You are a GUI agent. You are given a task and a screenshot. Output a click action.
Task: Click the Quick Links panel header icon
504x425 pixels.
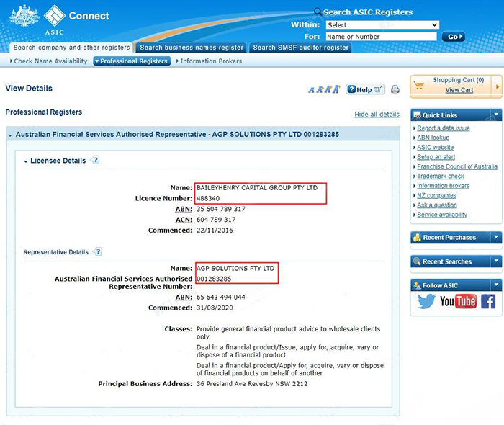[417, 115]
